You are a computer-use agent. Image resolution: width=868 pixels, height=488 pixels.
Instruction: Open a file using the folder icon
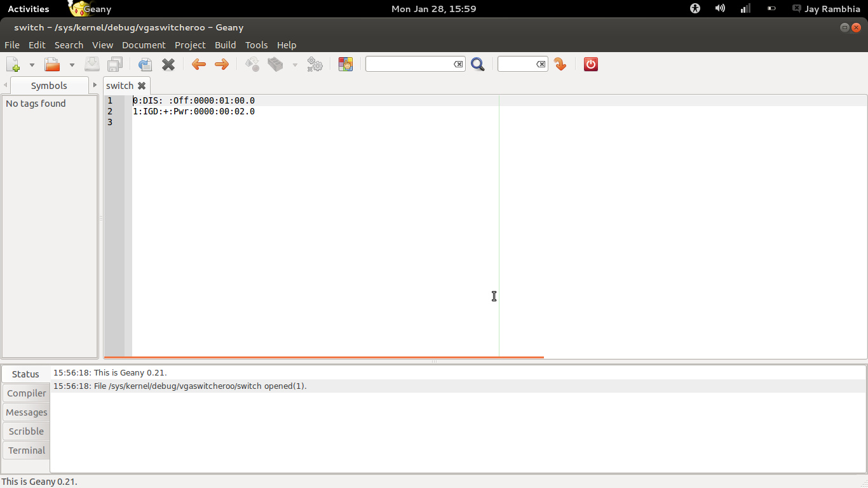[x=52, y=64]
